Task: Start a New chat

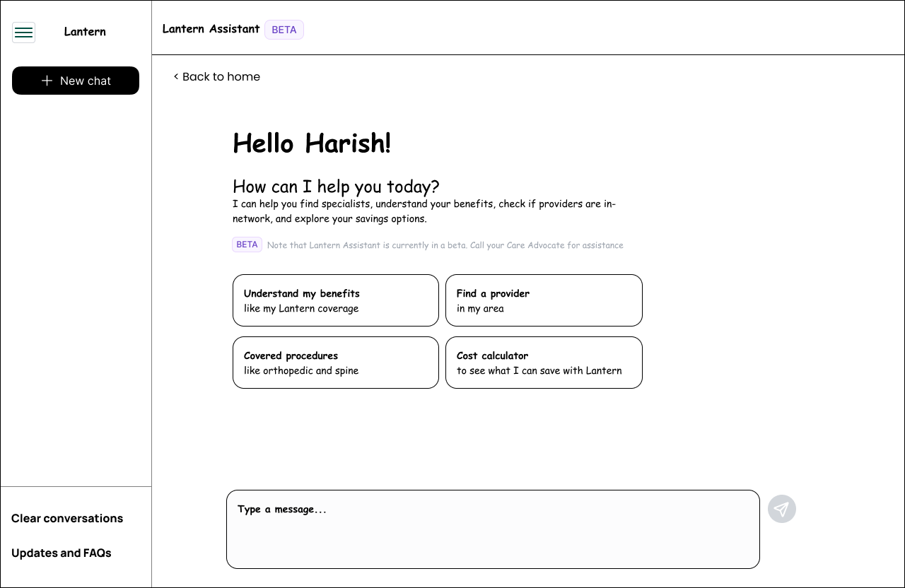Action: click(76, 81)
